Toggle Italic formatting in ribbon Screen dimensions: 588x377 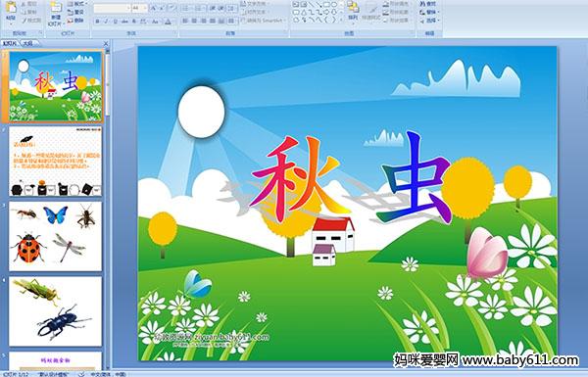(106, 22)
